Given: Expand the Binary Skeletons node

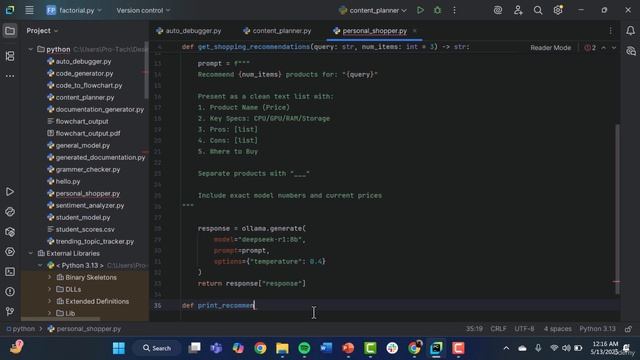Looking at the screenshot, I should click(50, 277).
